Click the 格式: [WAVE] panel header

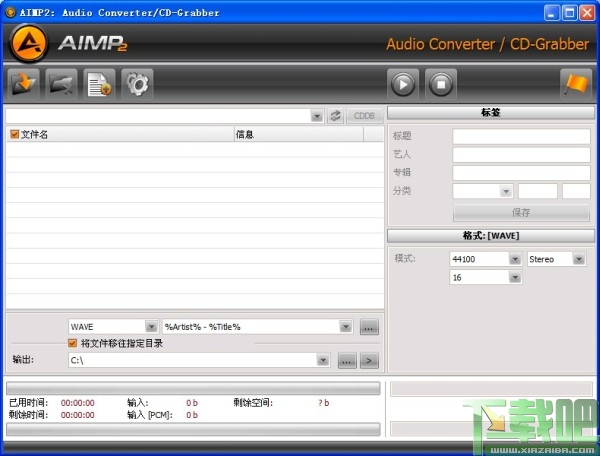point(491,236)
